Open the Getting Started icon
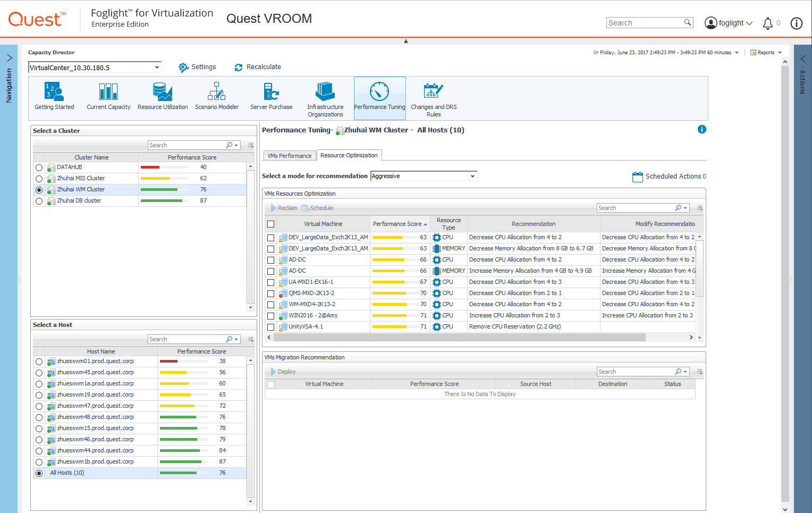 (54, 96)
